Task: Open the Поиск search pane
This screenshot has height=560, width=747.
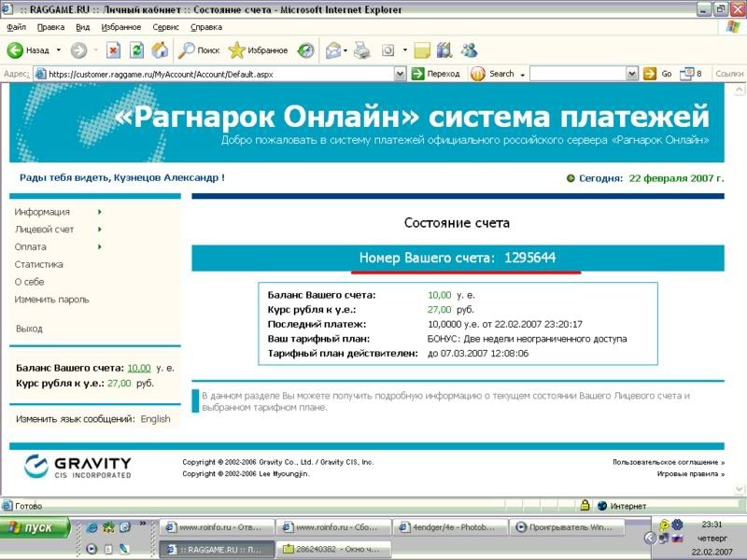Action: coord(199,50)
